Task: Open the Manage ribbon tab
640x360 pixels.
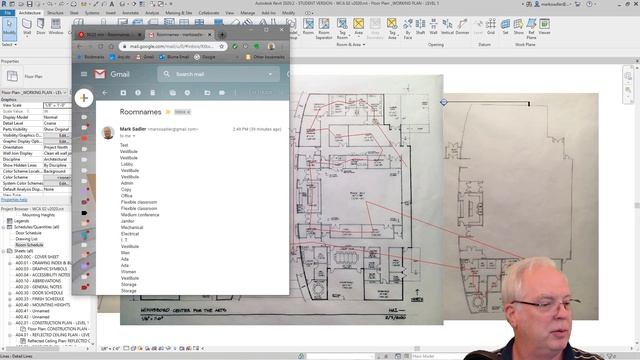Action: click(x=247, y=13)
